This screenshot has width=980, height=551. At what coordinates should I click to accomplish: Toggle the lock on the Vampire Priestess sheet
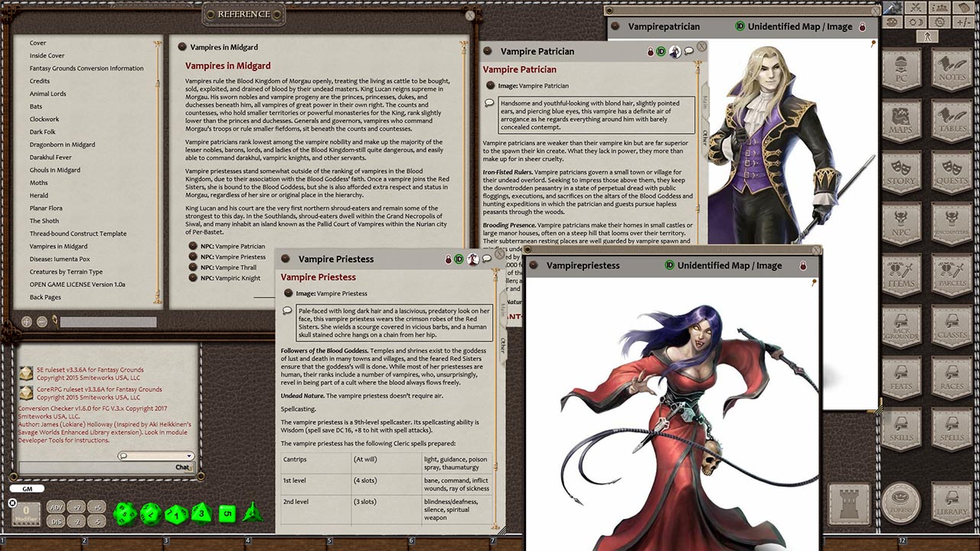click(449, 259)
